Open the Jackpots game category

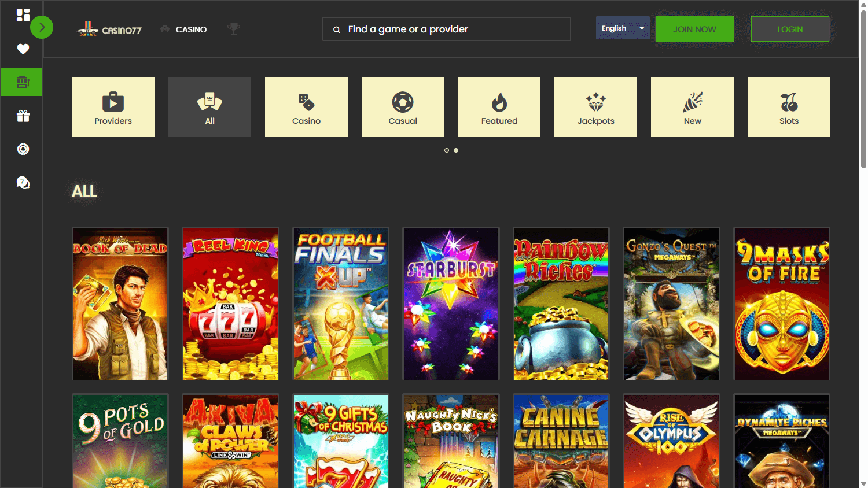tap(595, 107)
